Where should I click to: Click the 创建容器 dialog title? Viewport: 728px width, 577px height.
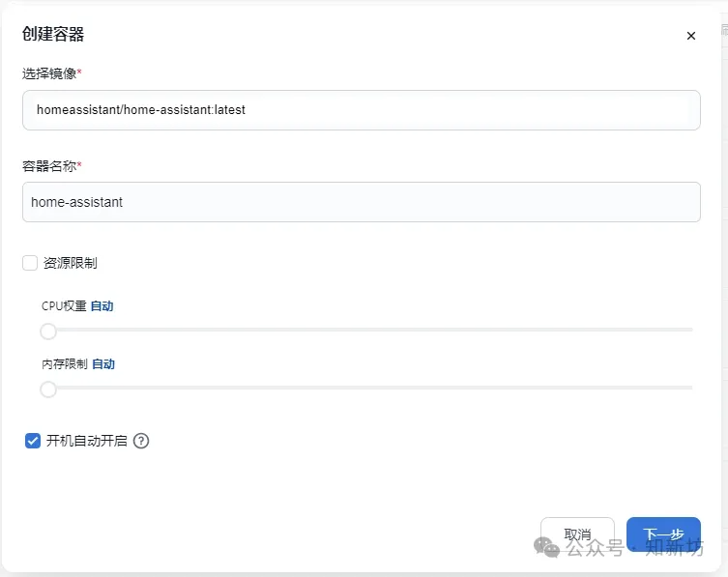click(x=53, y=35)
